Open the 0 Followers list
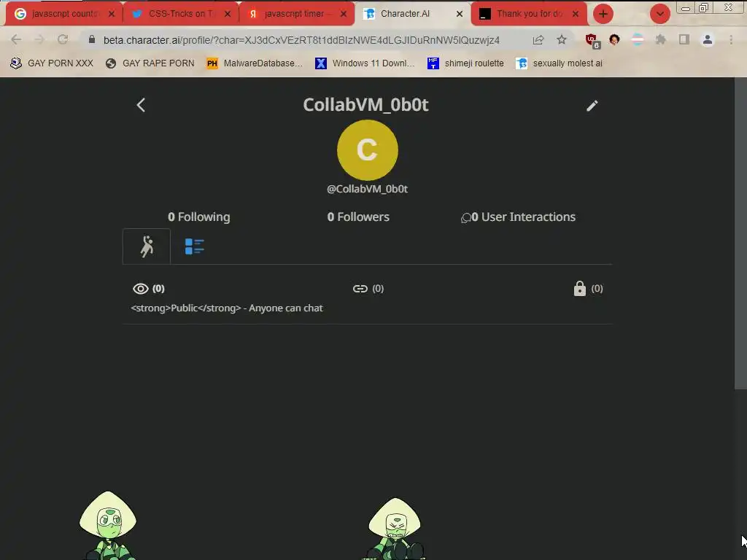747x560 pixels. [x=358, y=217]
